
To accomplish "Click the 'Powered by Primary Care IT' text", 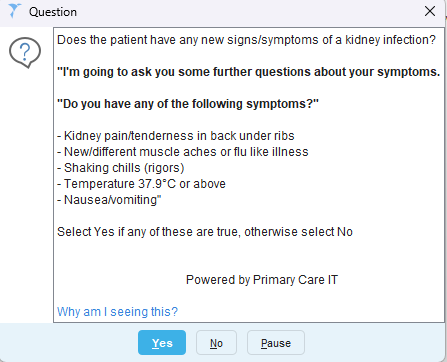I will click(262, 280).
